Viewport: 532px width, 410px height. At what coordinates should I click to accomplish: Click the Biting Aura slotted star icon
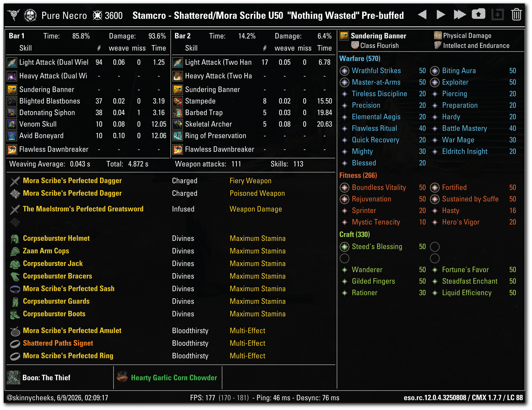pos(435,71)
